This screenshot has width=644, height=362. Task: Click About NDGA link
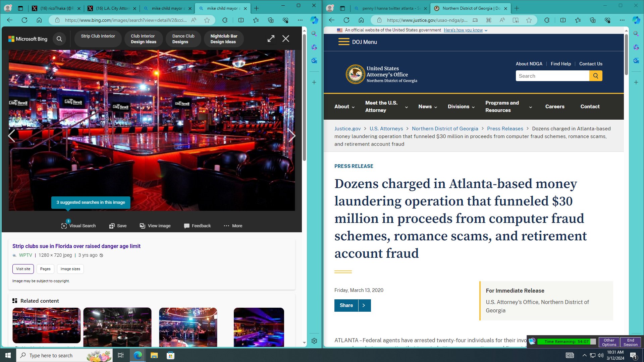tap(529, 64)
